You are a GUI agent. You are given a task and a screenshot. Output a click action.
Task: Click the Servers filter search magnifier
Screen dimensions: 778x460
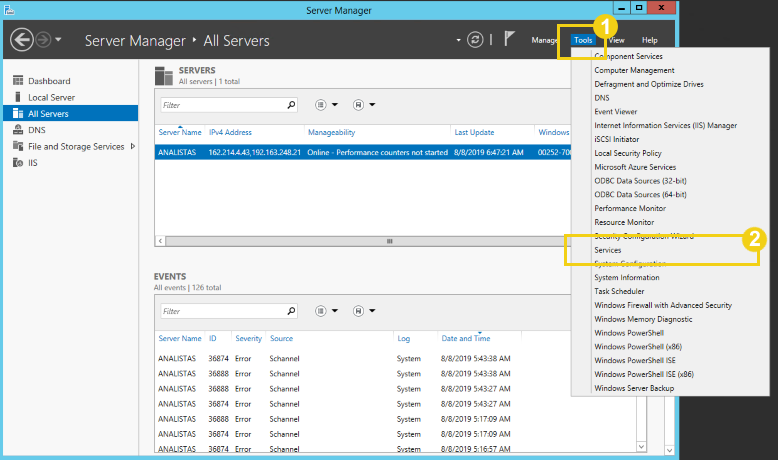tap(291, 105)
